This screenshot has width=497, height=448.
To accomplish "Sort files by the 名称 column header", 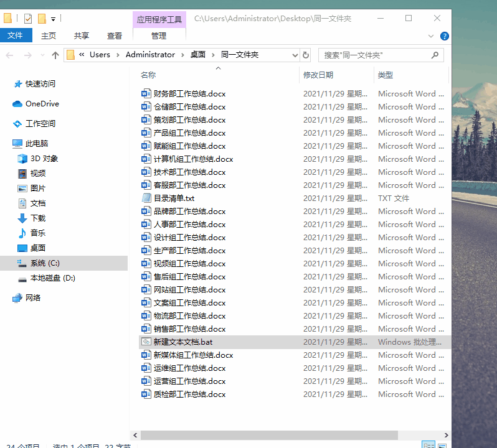I will [x=148, y=75].
